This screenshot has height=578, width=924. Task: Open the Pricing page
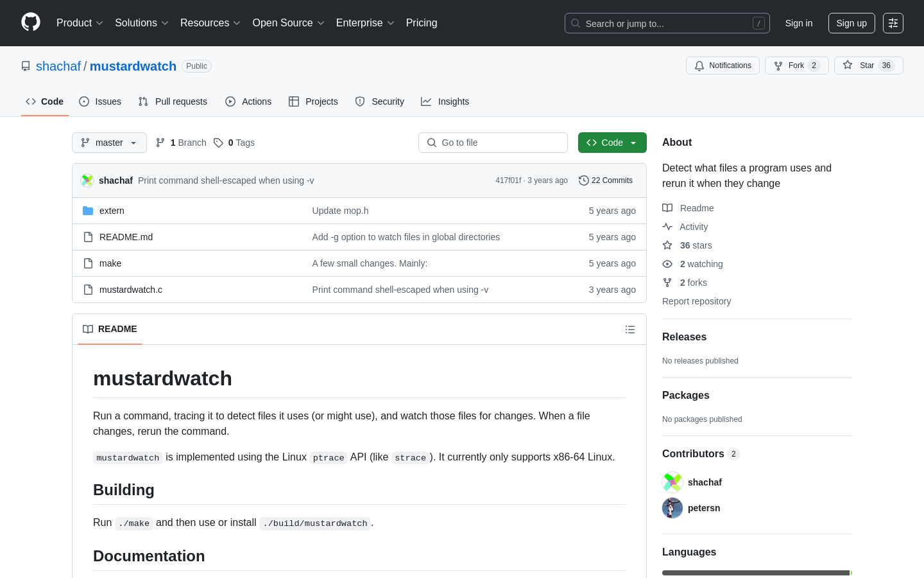[x=422, y=23]
